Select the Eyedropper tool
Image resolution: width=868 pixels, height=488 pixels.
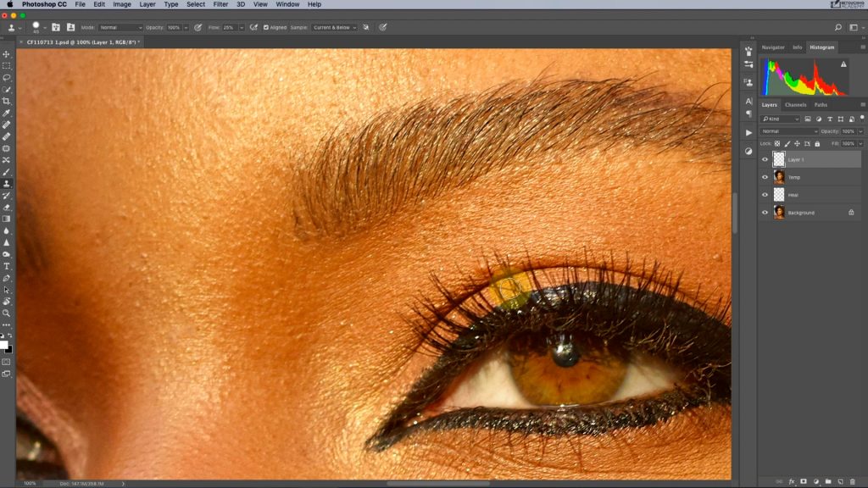tap(7, 111)
